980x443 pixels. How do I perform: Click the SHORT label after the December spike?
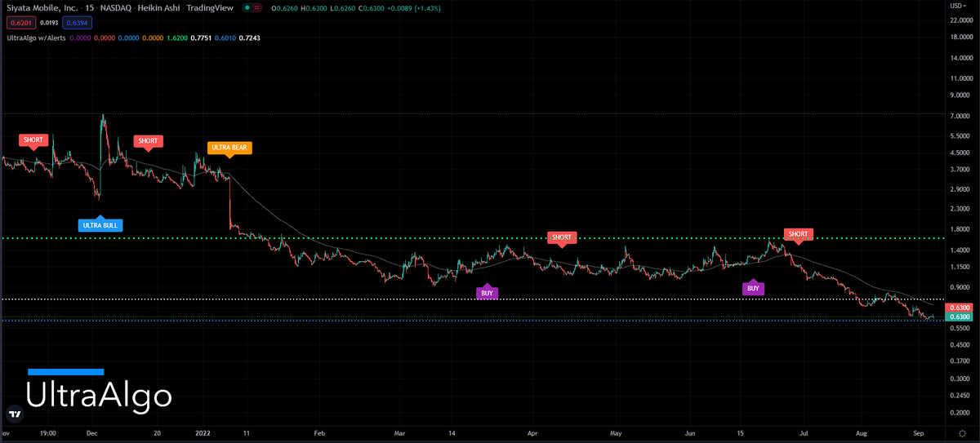click(148, 141)
